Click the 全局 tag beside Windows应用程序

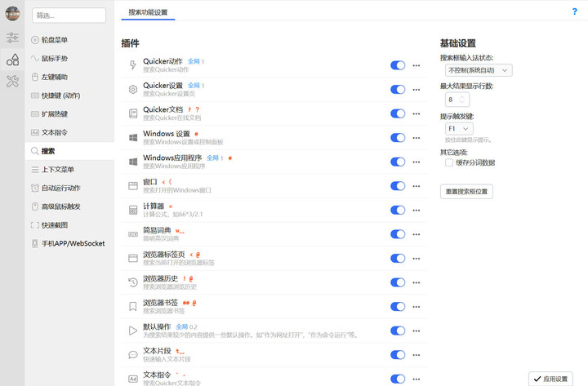pyautogui.click(x=212, y=158)
